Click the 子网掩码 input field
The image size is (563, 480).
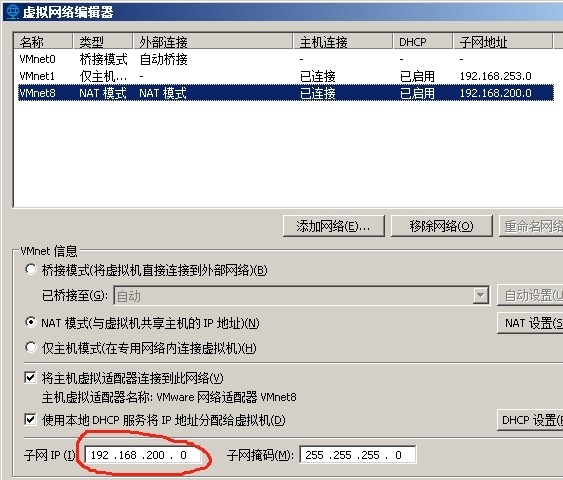358,455
